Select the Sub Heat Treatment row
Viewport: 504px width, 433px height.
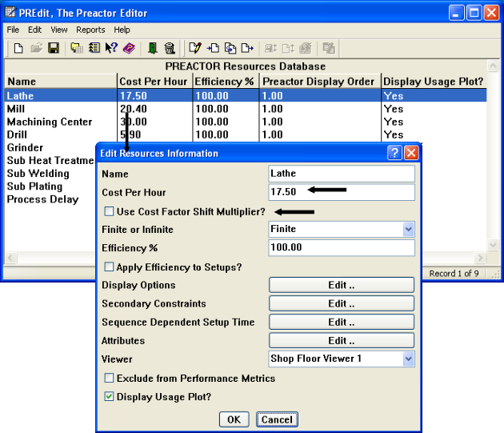[x=50, y=160]
